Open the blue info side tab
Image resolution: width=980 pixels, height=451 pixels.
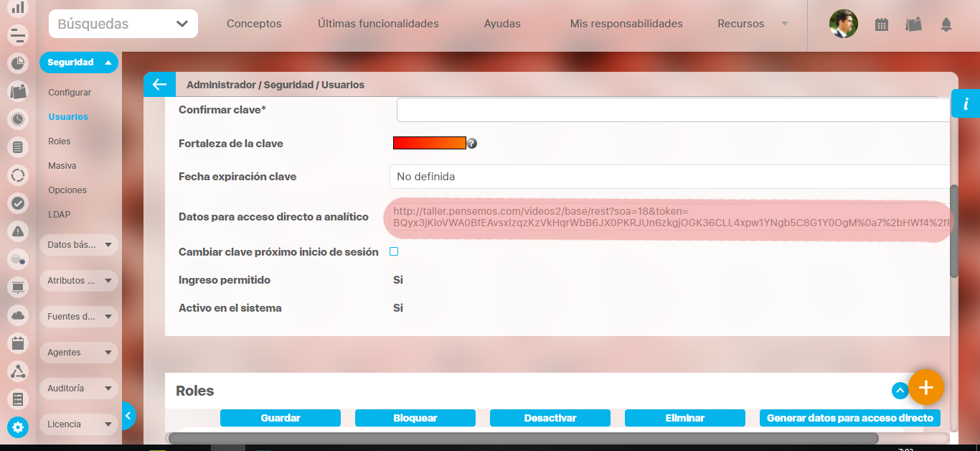[x=966, y=104]
